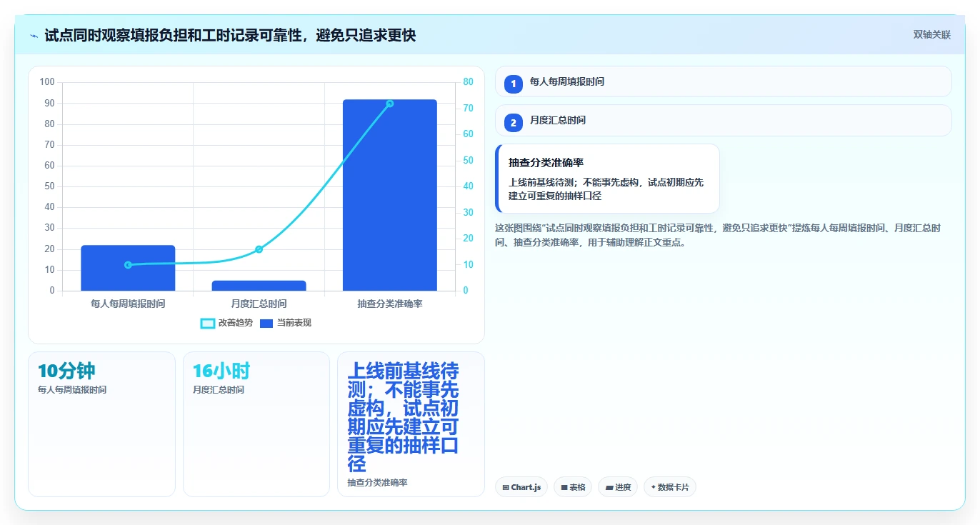Screen dimensions: 980x525
Task: Click the icon inside the 表格 tag
Action: 564,488
